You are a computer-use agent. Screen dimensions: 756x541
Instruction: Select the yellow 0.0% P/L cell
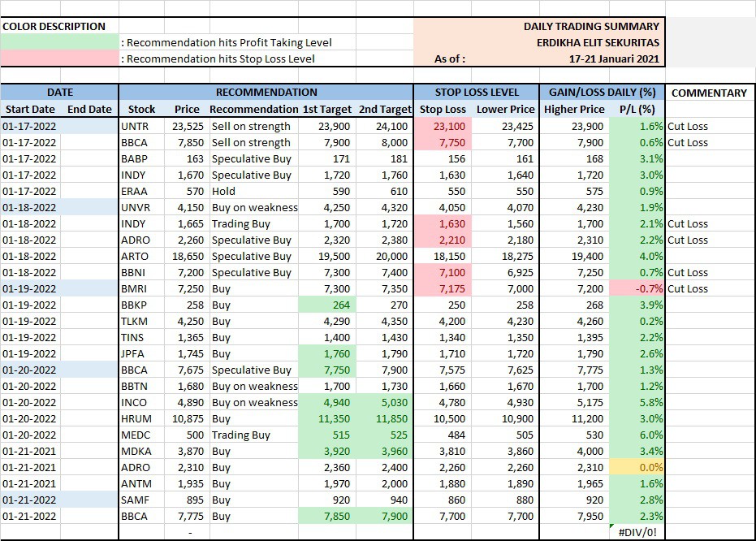click(x=636, y=467)
